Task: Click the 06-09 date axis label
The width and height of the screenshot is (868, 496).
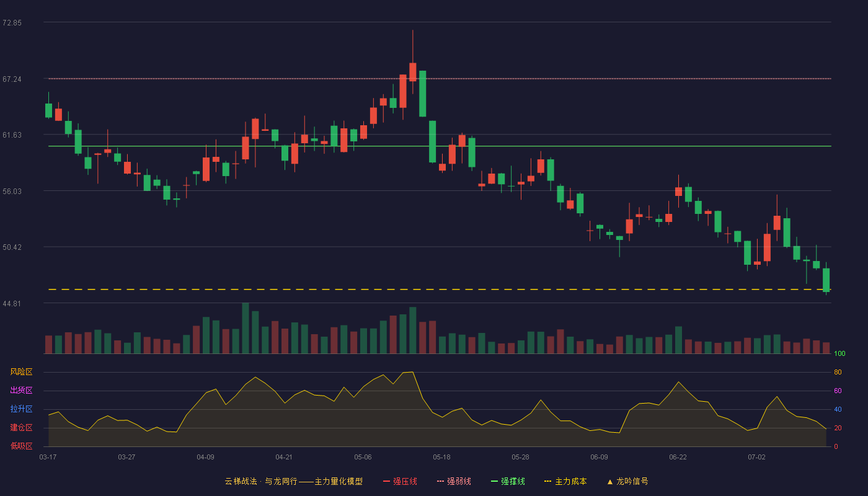Action: click(599, 457)
